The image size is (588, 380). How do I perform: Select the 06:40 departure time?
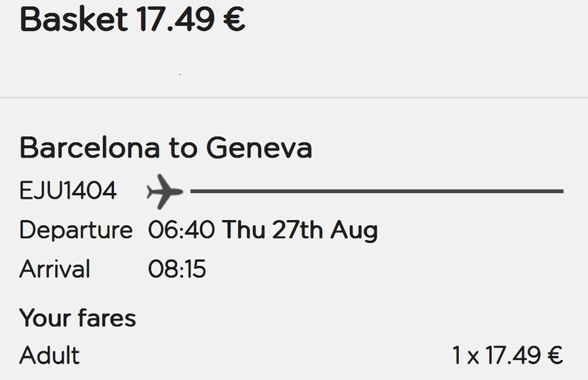click(x=181, y=230)
